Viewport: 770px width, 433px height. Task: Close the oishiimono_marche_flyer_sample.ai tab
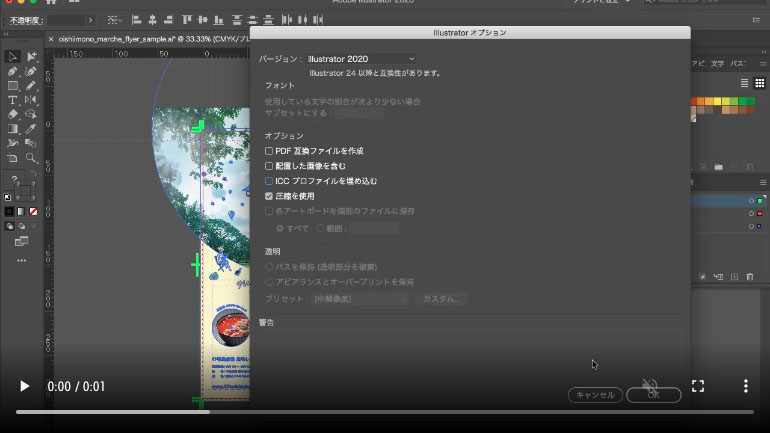click(x=51, y=39)
